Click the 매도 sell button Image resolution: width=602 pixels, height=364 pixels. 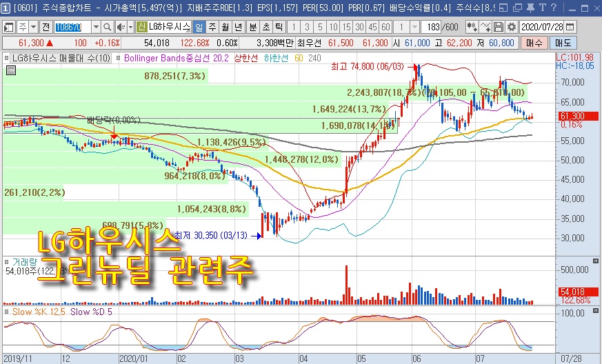tap(563, 43)
